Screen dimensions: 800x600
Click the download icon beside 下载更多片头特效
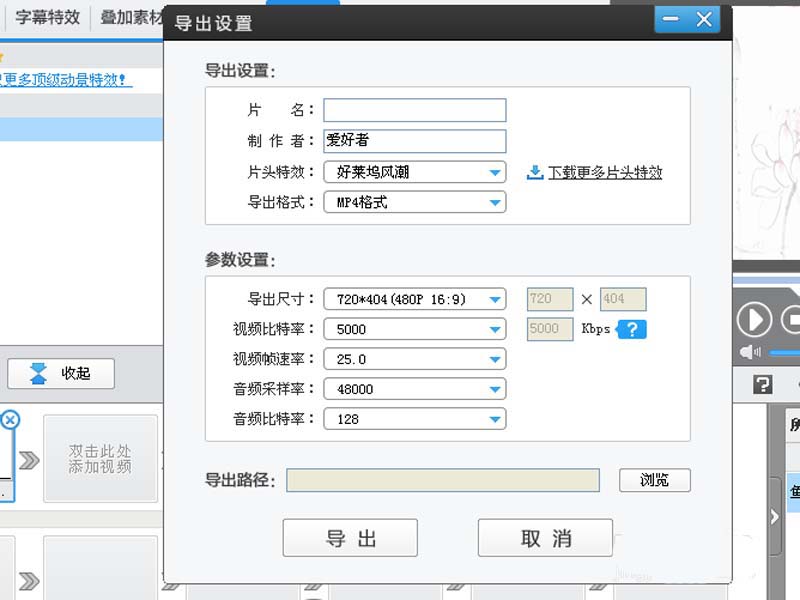click(533, 172)
